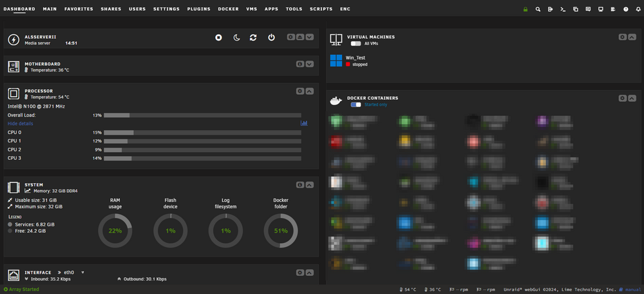Click the Docker folder 51% gauge
This screenshot has height=294, width=644.
[281, 231]
